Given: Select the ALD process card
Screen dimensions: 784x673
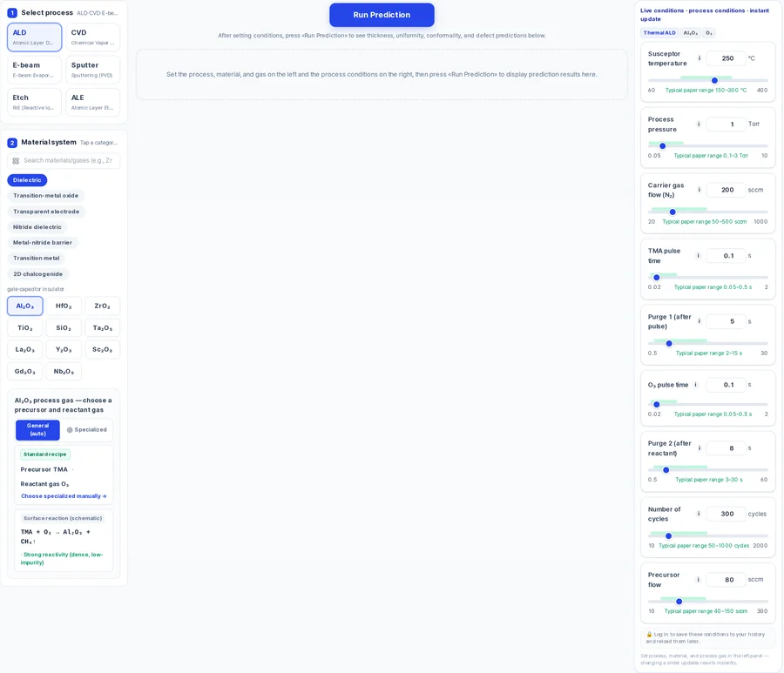Looking at the screenshot, I should (x=35, y=37).
